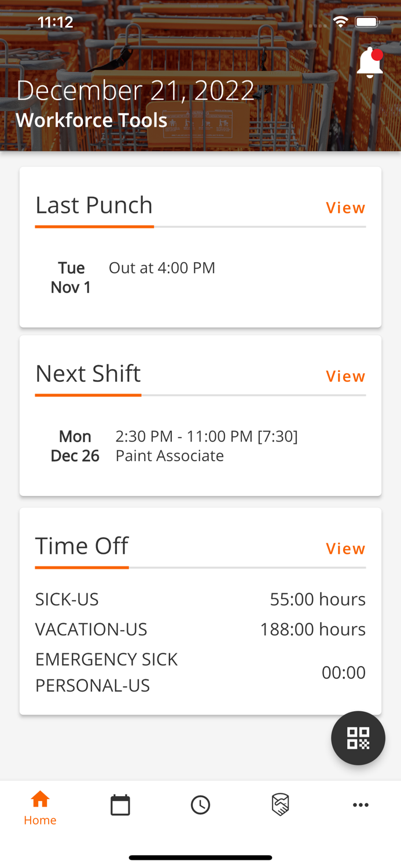Screen dimensions: 401x868
Task: View details of the Last Punch card
Action: click(x=345, y=207)
